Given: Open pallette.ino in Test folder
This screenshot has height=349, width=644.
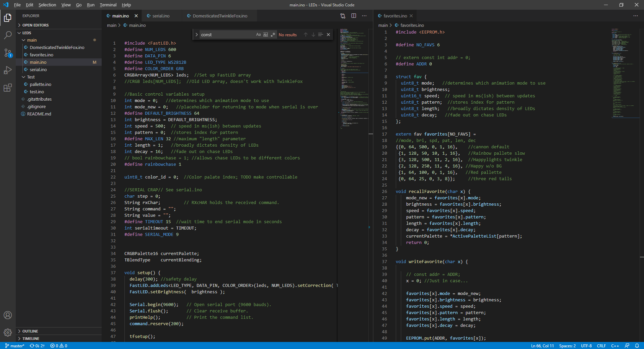Looking at the screenshot, I should tap(59, 84).
